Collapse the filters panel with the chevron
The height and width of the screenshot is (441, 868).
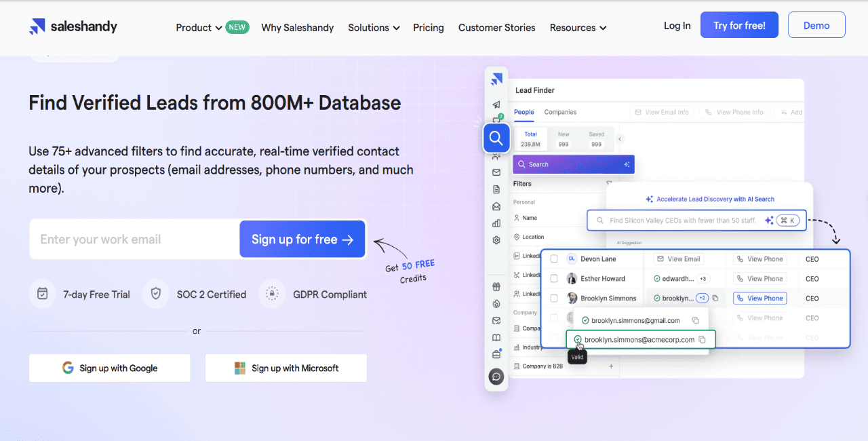tap(620, 139)
